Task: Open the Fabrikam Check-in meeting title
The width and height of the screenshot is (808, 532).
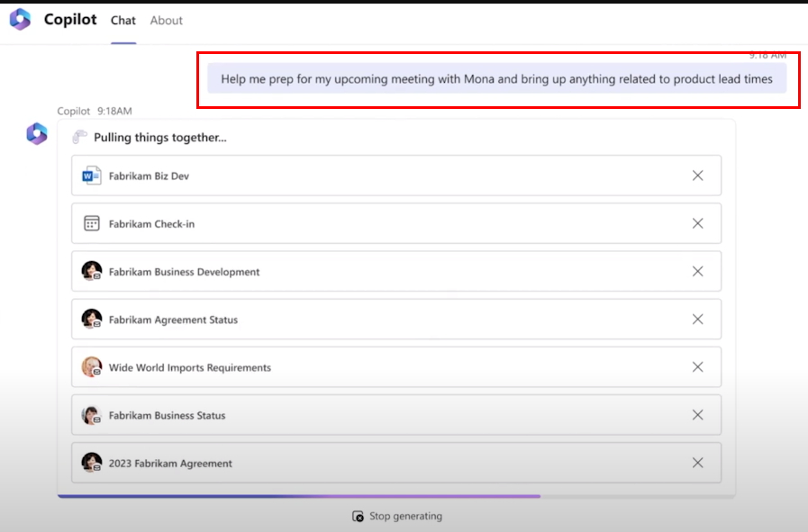Action: coord(151,224)
